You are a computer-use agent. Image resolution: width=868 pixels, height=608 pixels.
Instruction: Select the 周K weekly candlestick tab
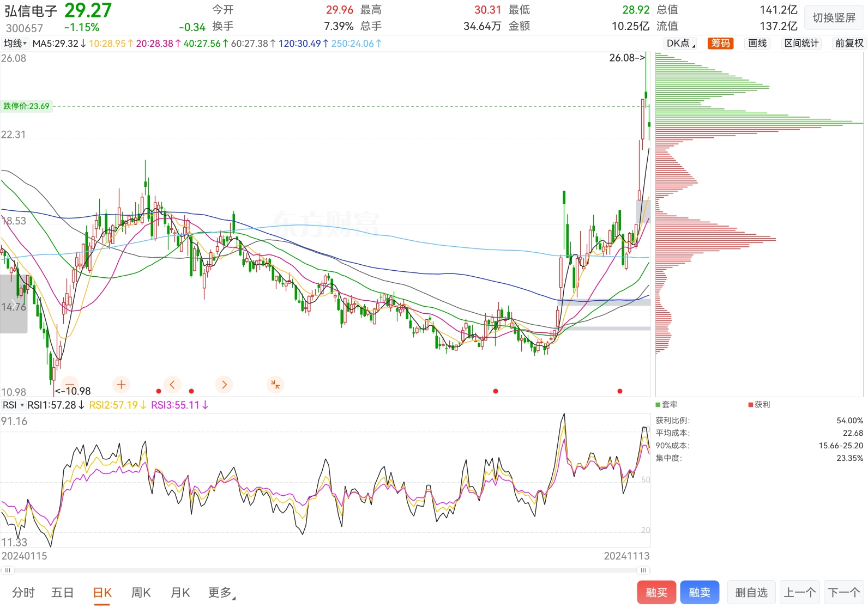pos(141,593)
